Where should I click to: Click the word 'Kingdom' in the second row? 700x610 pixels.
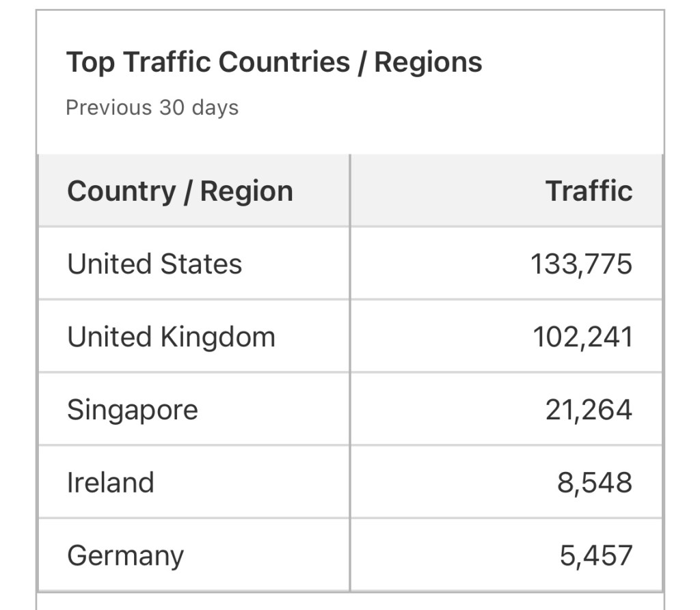[x=217, y=337]
